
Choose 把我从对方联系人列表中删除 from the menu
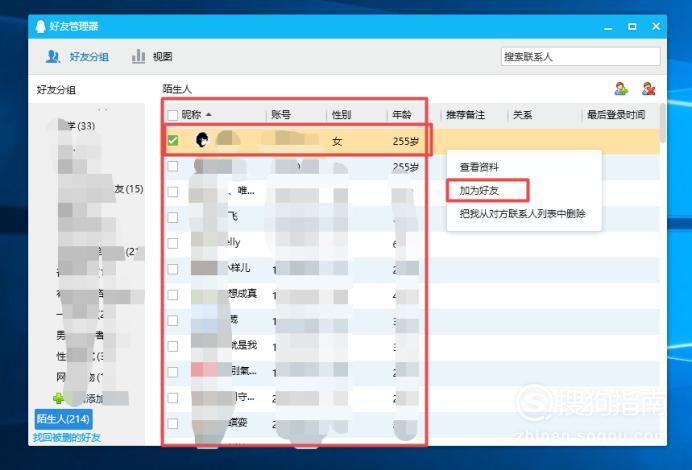[523, 214]
